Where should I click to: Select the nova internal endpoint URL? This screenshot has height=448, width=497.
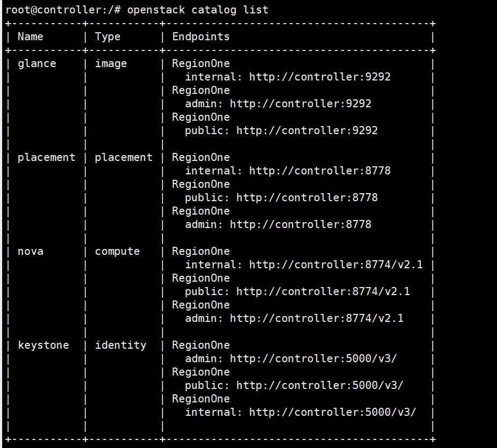[x=336, y=265]
